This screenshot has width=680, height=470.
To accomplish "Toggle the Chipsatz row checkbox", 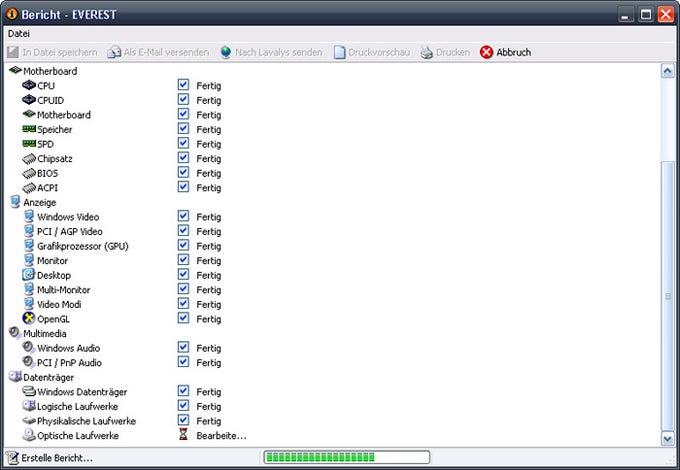I will tap(183, 157).
